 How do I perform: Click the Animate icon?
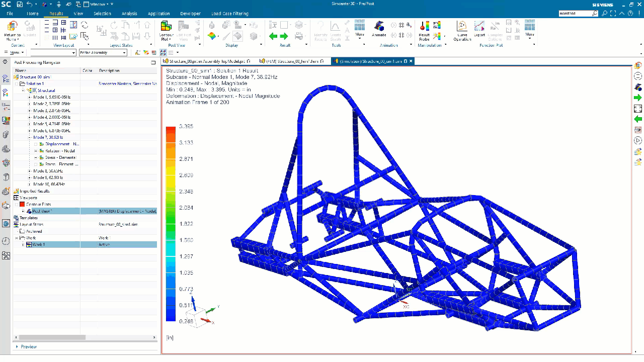tap(379, 26)
